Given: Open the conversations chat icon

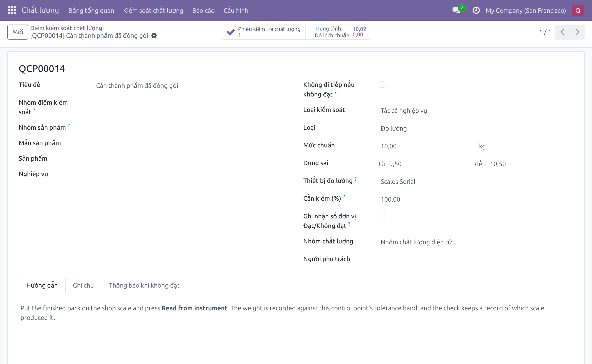Looking at the screenshot, I should pos(456,10).
